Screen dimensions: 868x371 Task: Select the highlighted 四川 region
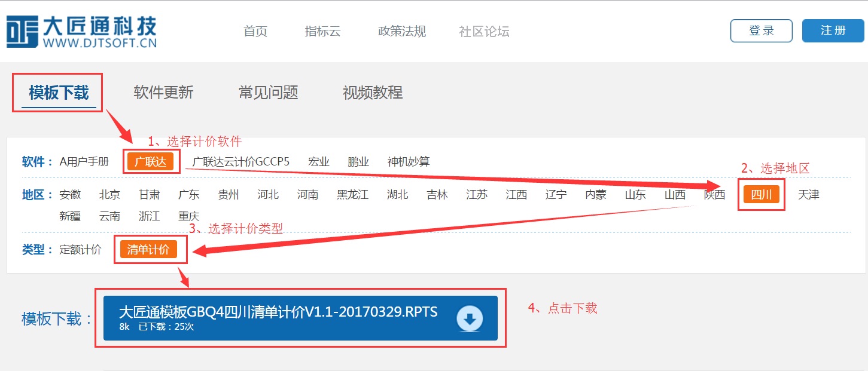coord(762,194)
